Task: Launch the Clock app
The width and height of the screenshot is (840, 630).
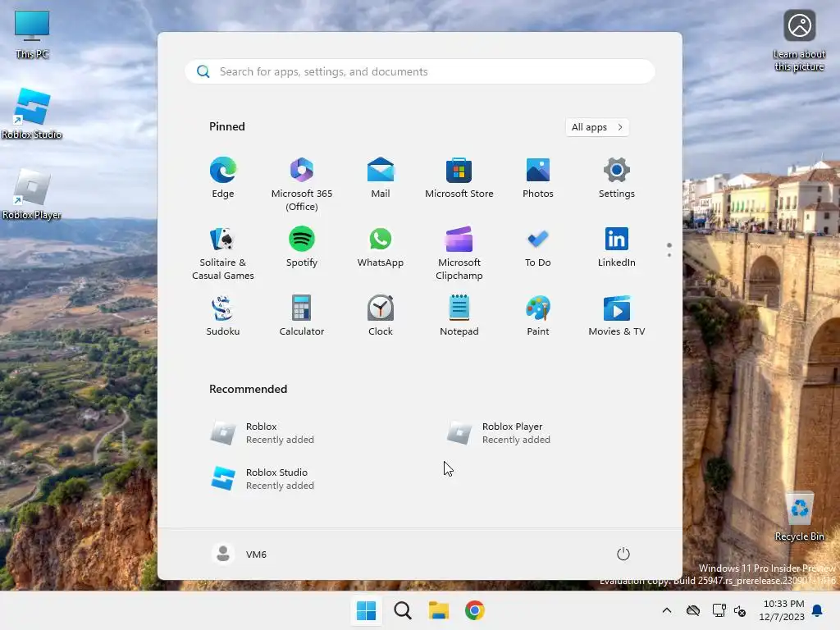Action: [381, 316]
